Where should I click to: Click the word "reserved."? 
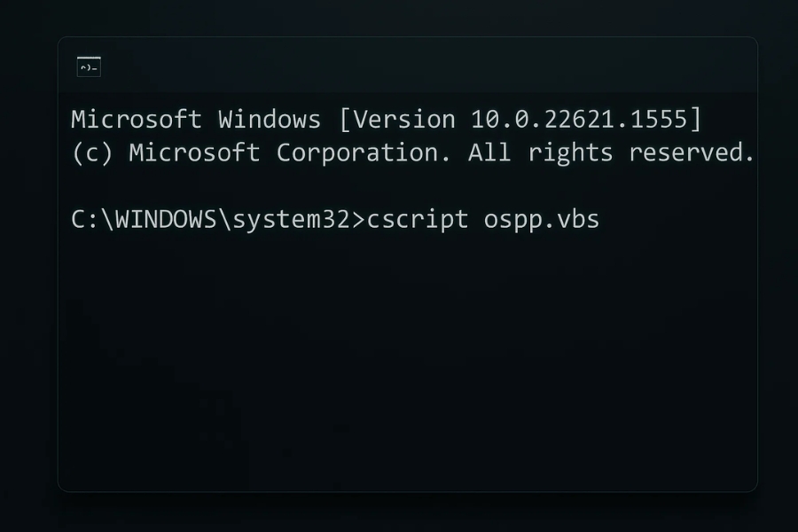click(x=691, y=153)
